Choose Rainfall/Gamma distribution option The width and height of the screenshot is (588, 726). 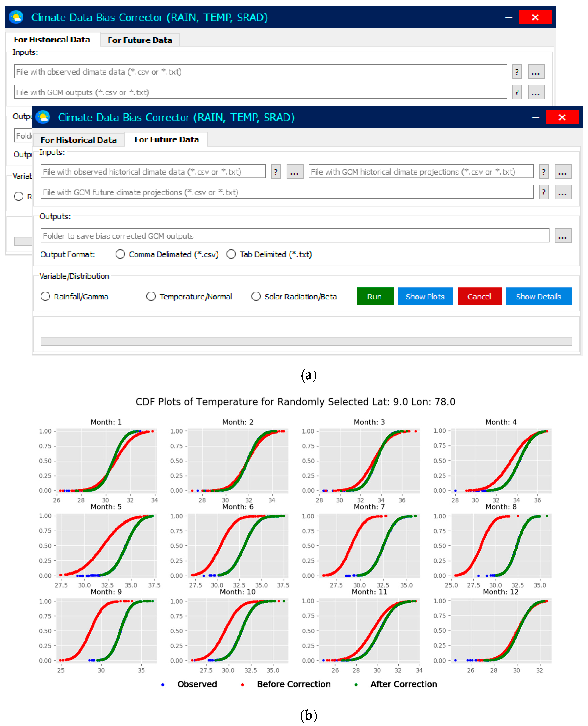(45, 297)
